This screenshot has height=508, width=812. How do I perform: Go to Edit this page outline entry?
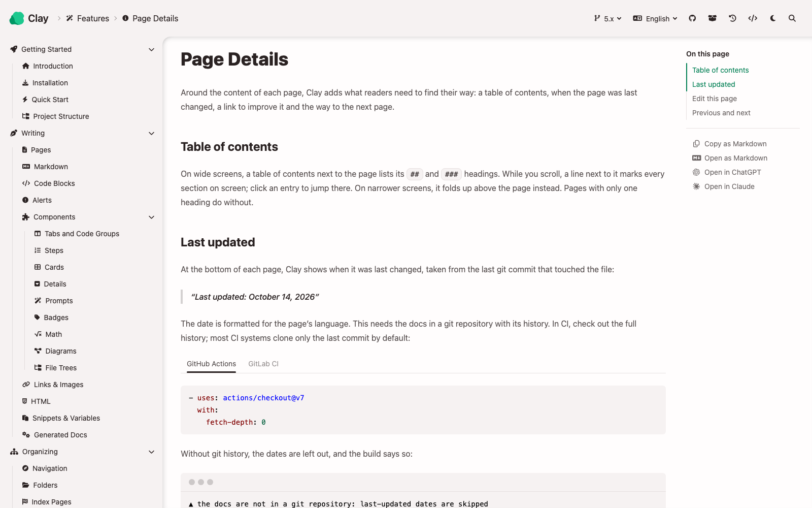[x=715, y=99]
